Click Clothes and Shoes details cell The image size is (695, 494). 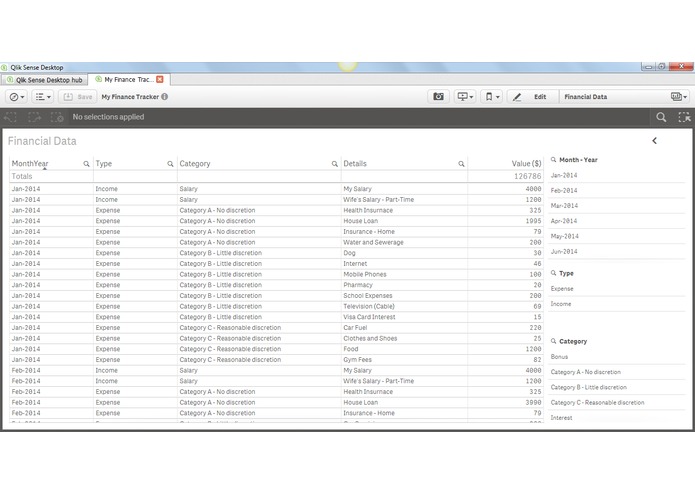click(x=404, y=338)
